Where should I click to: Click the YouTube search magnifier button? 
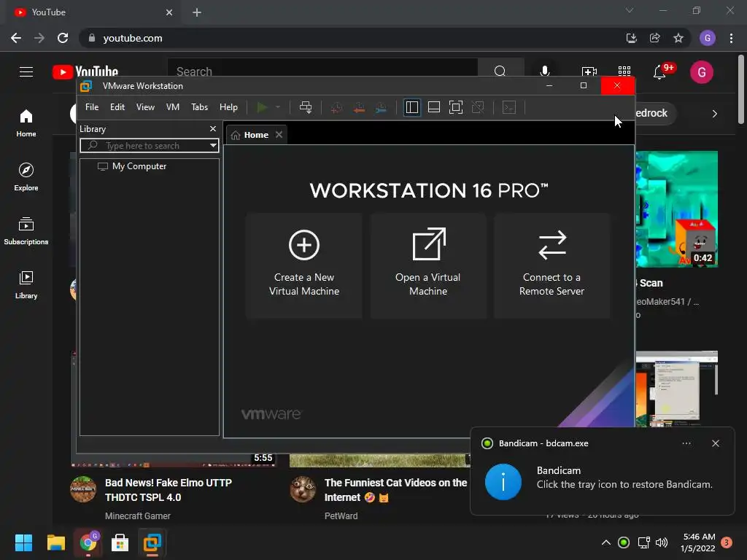click(x=500, y=72)
